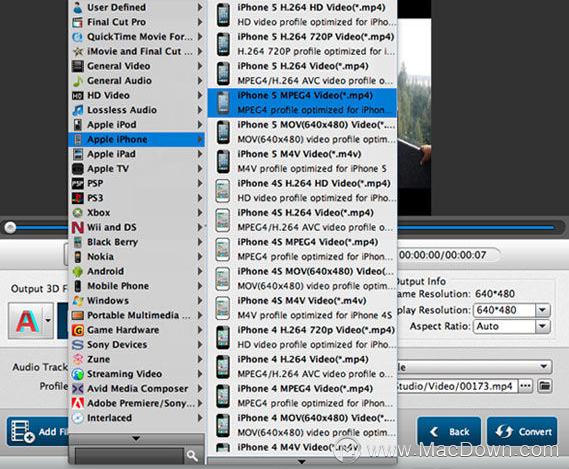Viewport: 569px width, 469px height.
Task: Click the QuickTime Movie Format icon
Action: click(78, 37)
